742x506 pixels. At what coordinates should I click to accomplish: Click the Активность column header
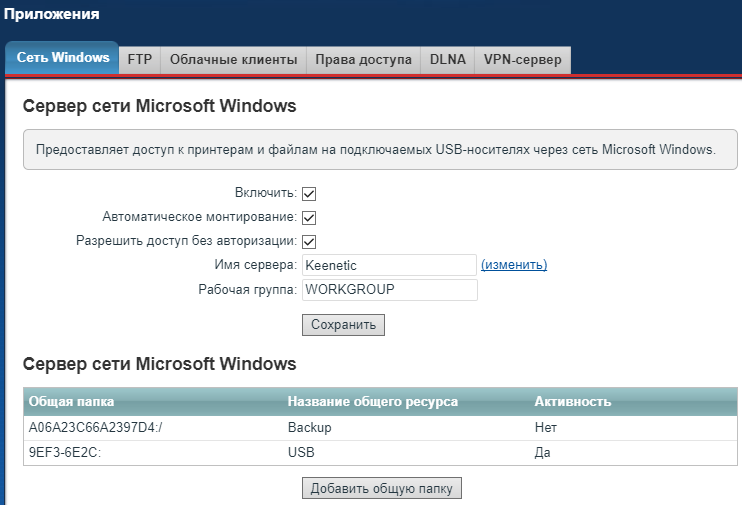(572, 402)
